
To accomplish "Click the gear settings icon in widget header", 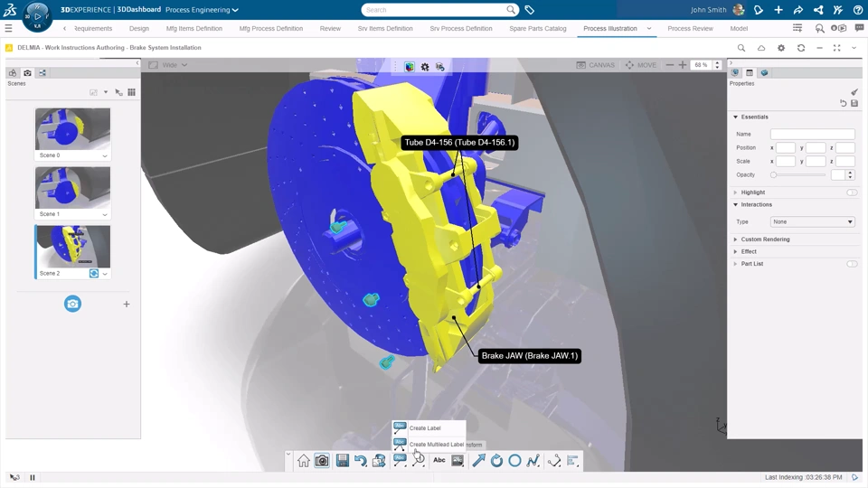I will click(x=781, y=48).
